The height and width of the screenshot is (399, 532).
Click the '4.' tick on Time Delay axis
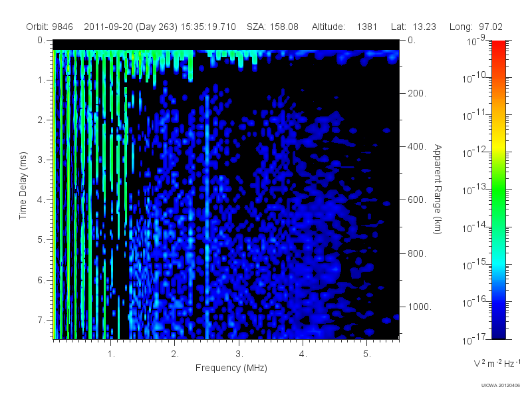click(41, 200)
